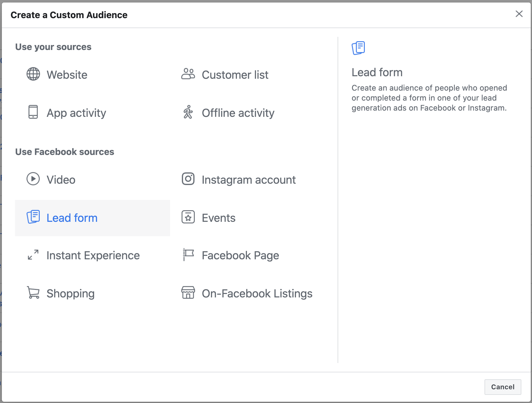The image size is (532, 403).
Task: Pick the On-Facebook Listings storefront icon
Action: coord(188,293)
